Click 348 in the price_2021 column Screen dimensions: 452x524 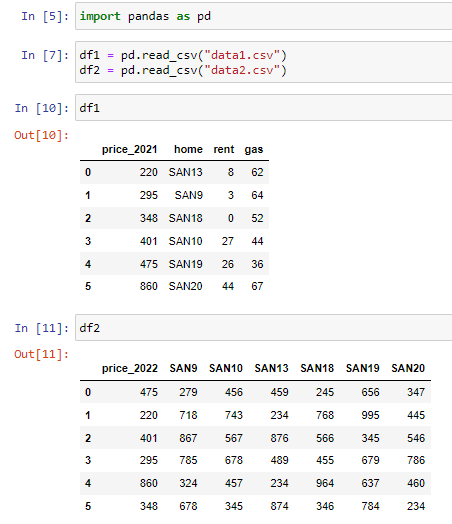[149, 218]
